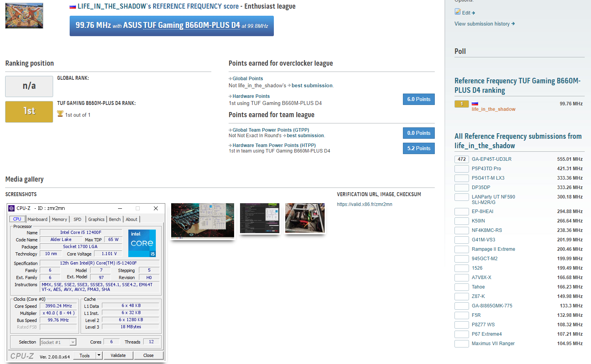The height and width of the screenshot is (364, 591).
Task: Click the Tools button in CPU-Z screenshot
Action: coord(85,355)
